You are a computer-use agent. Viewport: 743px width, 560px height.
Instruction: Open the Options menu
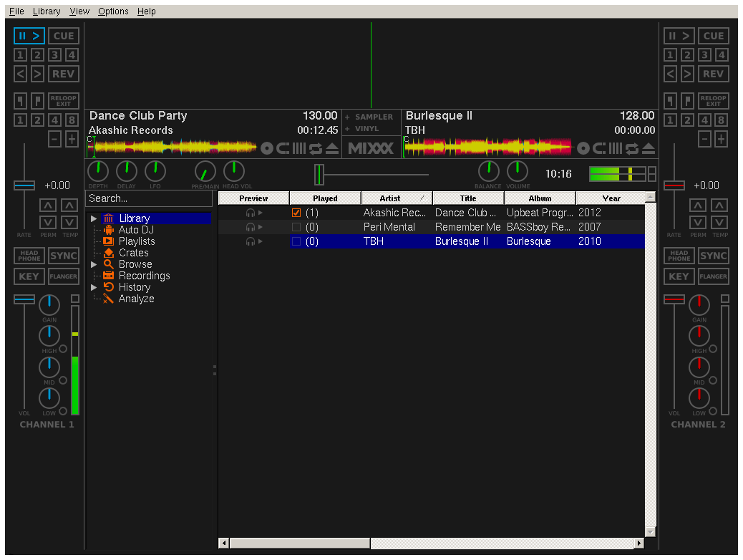coord(113,11)
